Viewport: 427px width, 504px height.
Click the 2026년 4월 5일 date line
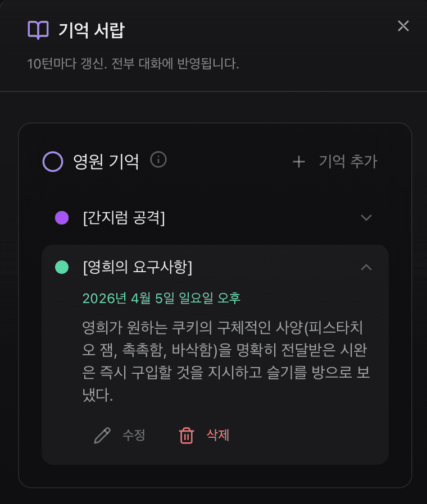161,298
